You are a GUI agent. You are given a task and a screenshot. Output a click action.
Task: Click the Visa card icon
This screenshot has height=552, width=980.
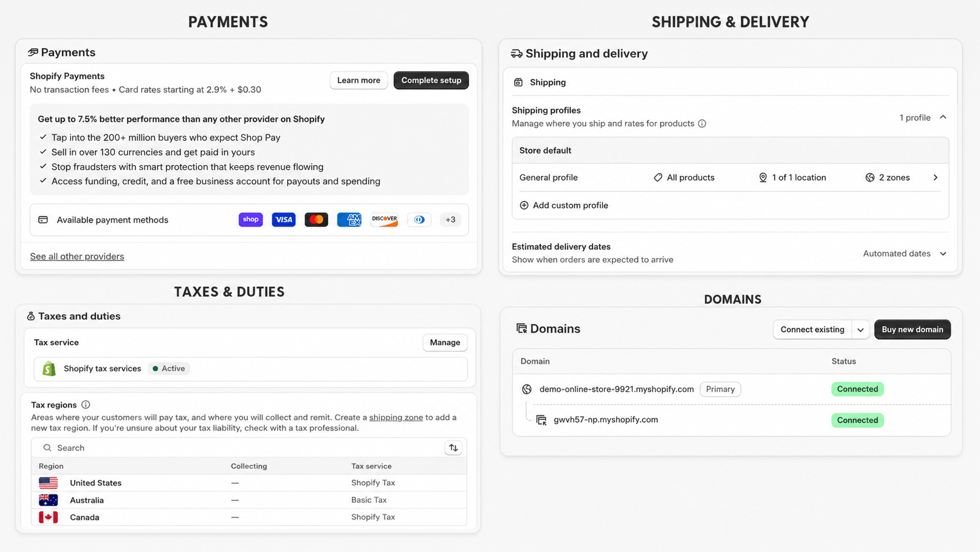[x=284, y=219]
